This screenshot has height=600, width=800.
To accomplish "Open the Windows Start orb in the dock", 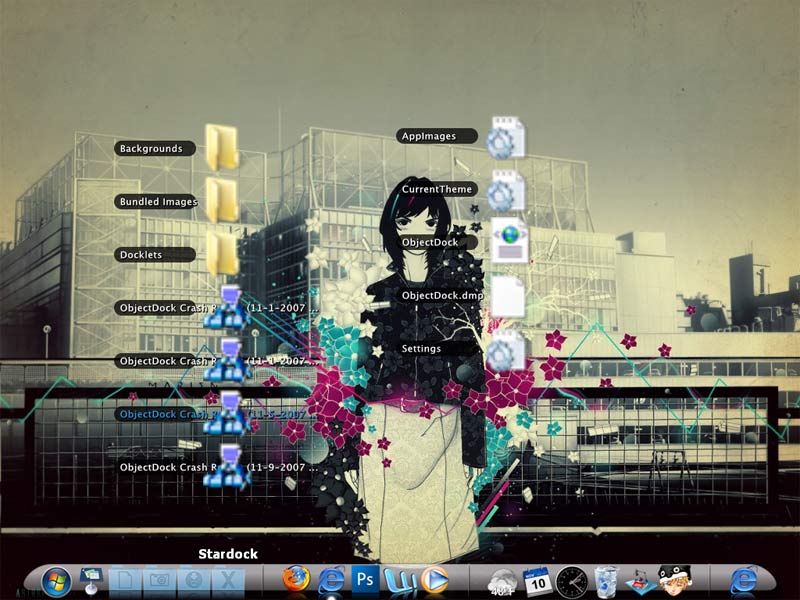I will [x=56, y=581].
